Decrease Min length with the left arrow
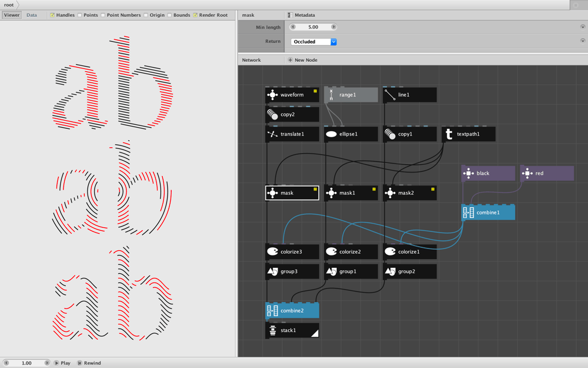The image size is (588, 368). pyautogui.click(x=293, y=27)
